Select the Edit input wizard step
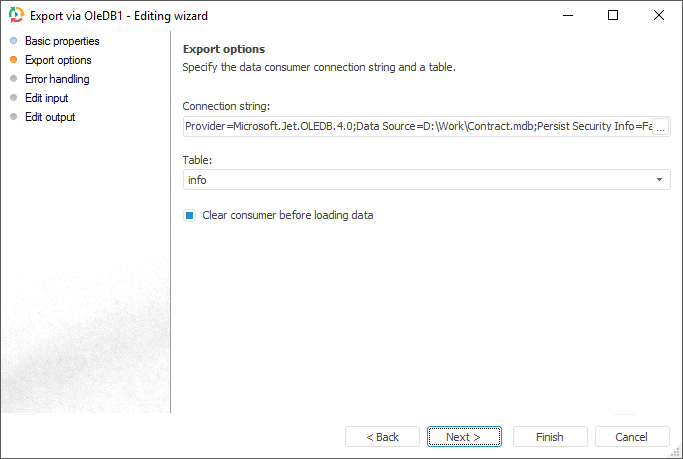 (47, 98)
